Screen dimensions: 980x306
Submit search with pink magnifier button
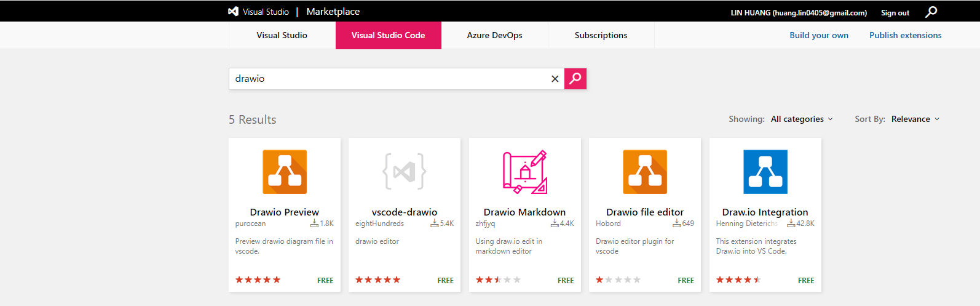coord(575,79)
